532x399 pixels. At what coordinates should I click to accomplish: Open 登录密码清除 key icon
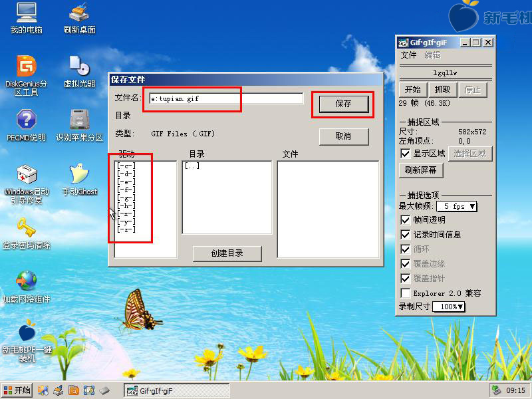point(27,233)
